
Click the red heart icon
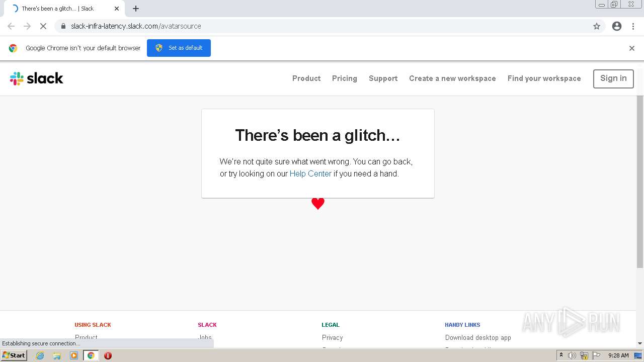pos(318,204)
